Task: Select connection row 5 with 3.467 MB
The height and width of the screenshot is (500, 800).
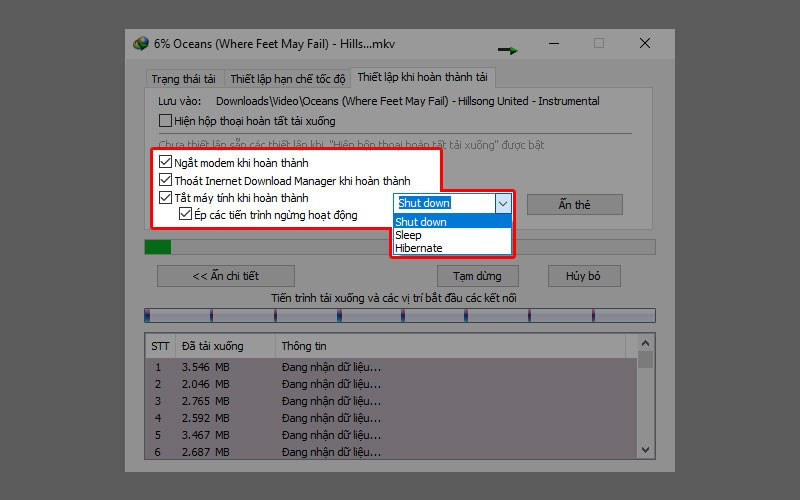Action: click(391, 435)
